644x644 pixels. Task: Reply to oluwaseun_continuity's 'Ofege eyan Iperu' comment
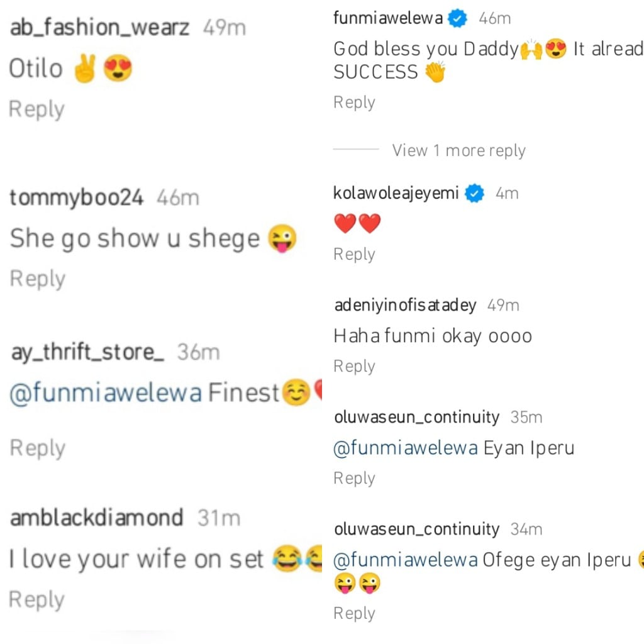pyautogui.click(x=354, y=613)
